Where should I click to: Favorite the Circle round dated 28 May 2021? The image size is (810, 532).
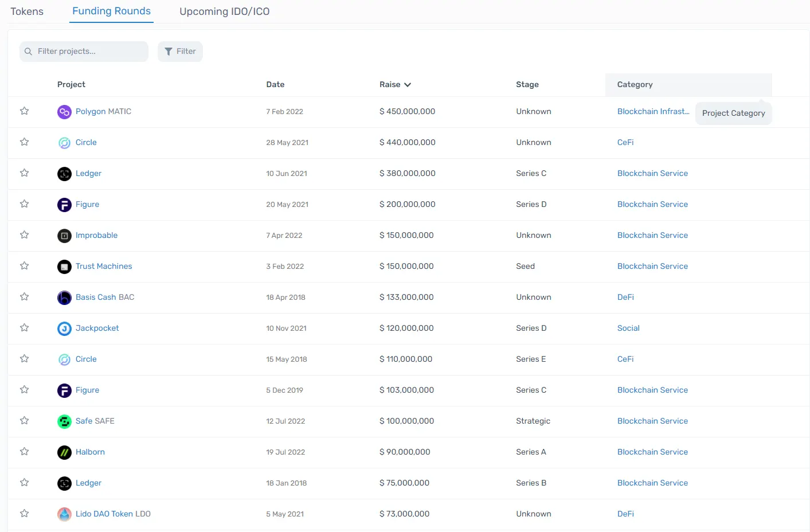24,142
